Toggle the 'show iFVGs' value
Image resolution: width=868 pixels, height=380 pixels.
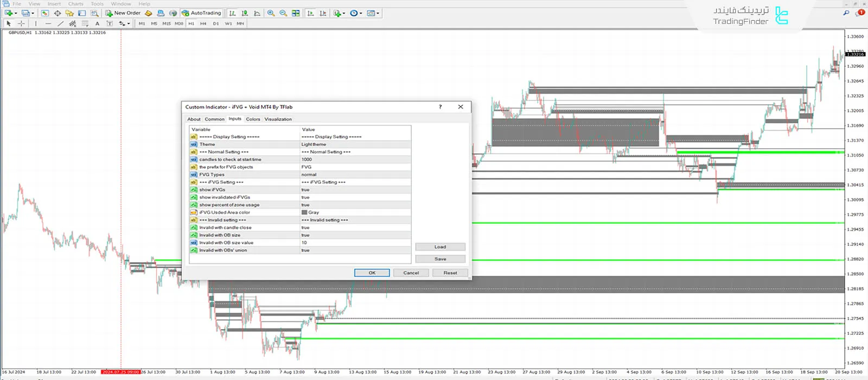click(x=305, y=190)
